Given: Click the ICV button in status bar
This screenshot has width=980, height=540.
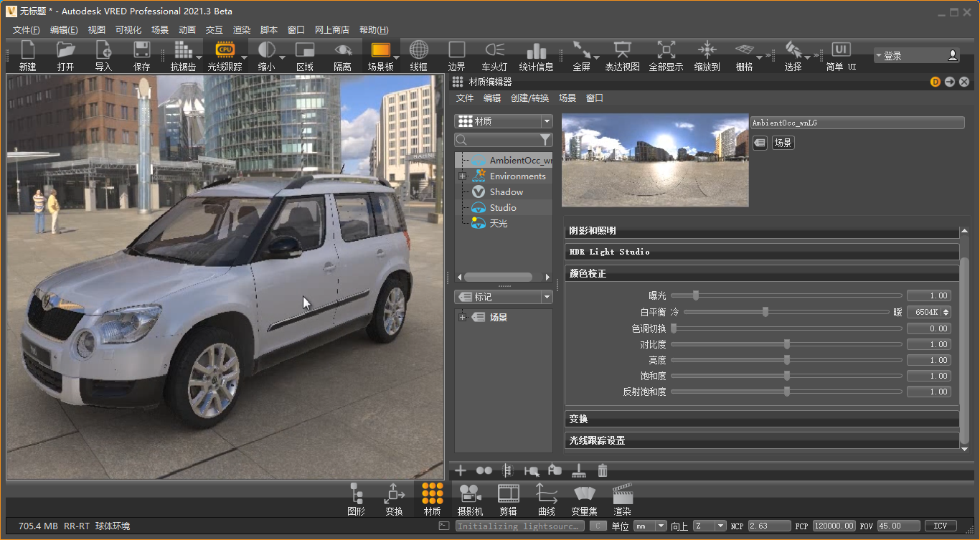Looking at the screenshot, I should [x=941, y=526].
